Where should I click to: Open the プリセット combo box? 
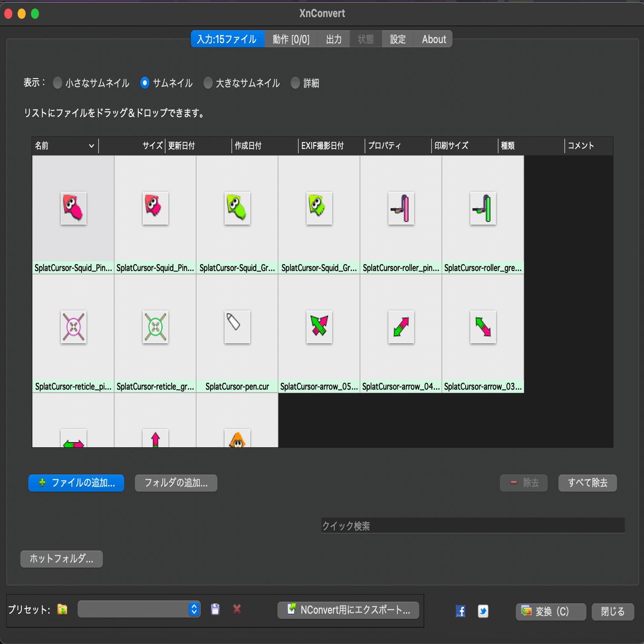(139, 609)
